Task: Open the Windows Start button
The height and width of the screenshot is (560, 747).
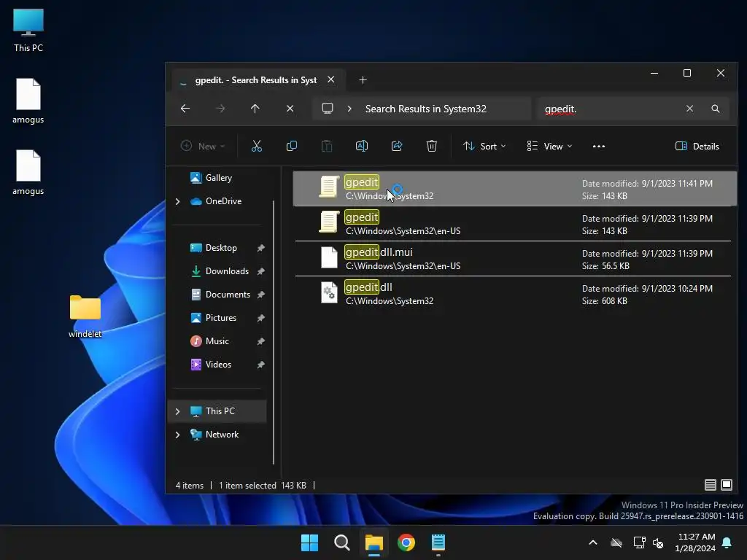Action: 309,542
